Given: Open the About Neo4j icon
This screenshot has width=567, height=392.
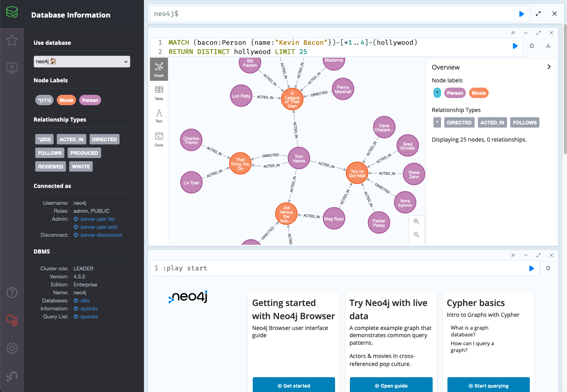Looking at the screenshot, I should tap(12, 376).
